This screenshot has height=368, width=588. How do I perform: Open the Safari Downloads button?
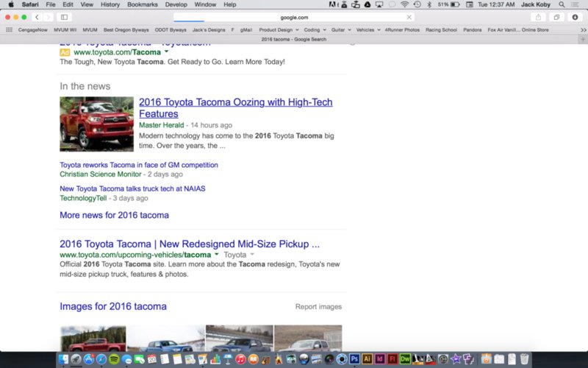pyautogui.click(x=575, y=17)
